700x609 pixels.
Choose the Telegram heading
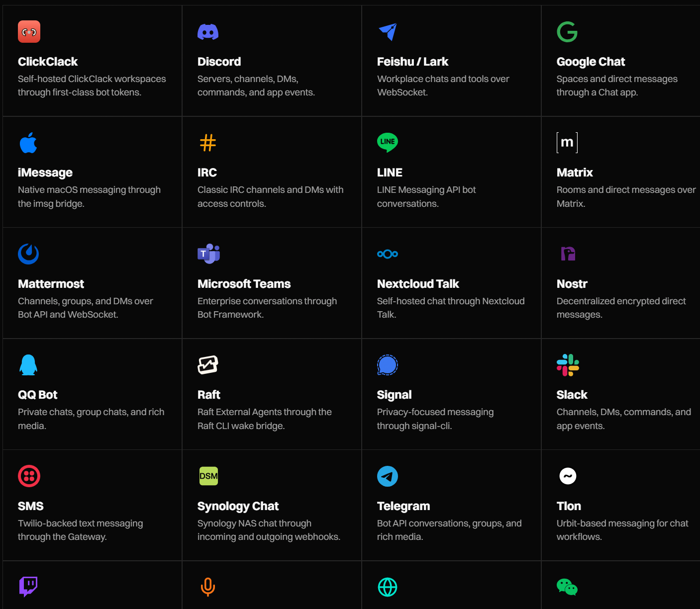click(x=403, y=506)
